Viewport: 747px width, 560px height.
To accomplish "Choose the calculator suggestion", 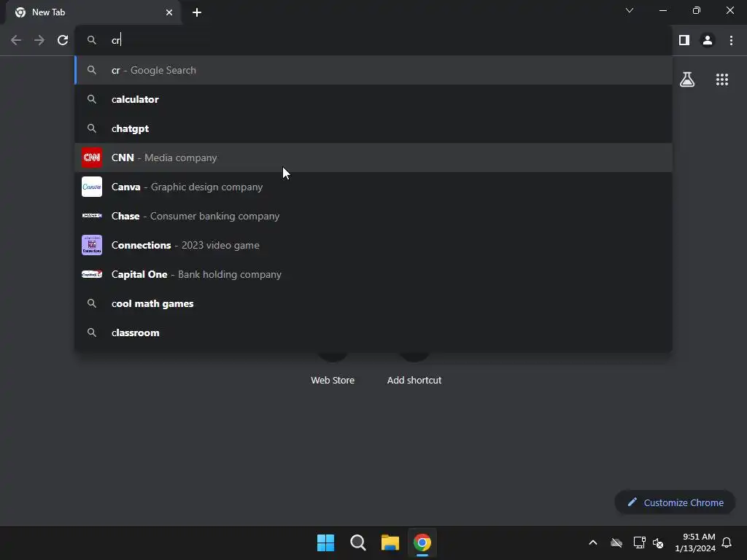I will pos(373,99).
